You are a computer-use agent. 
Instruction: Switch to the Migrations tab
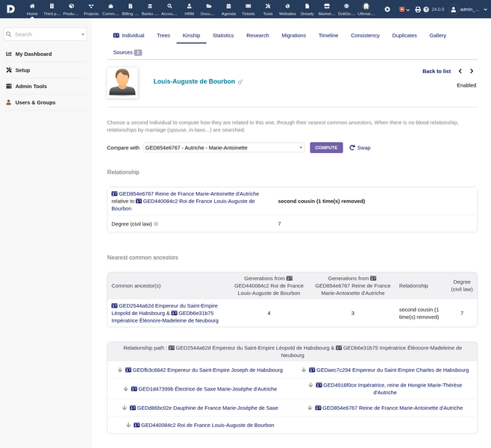pyautogui.click(x=294, y=35)
